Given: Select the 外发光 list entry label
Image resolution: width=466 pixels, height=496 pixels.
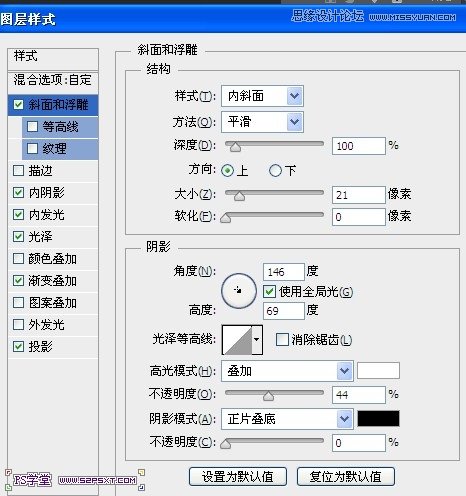Looking at the screenshot, I should coord(47,325).
